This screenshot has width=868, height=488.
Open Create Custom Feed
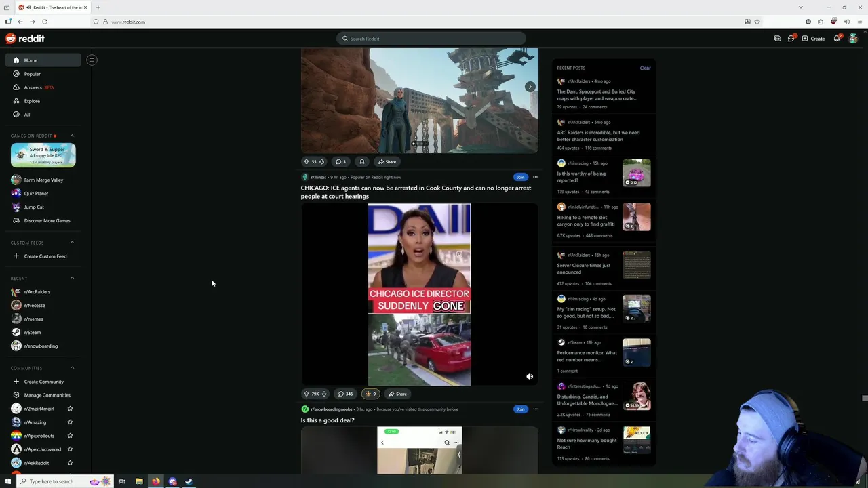(43, 256)
